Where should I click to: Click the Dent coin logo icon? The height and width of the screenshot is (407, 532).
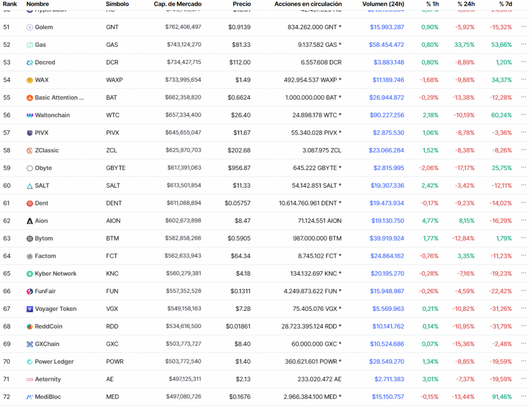pos(30,204)
